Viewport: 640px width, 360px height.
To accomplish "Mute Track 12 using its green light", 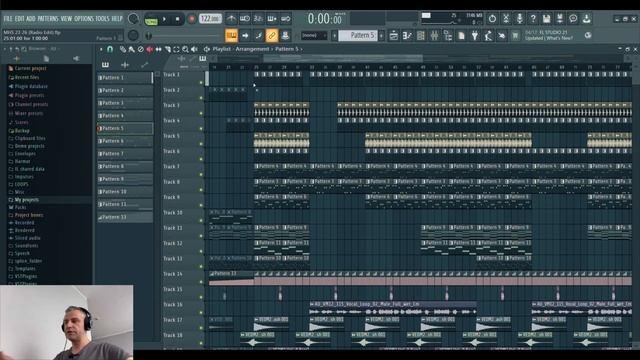I will tap(201, 251).
